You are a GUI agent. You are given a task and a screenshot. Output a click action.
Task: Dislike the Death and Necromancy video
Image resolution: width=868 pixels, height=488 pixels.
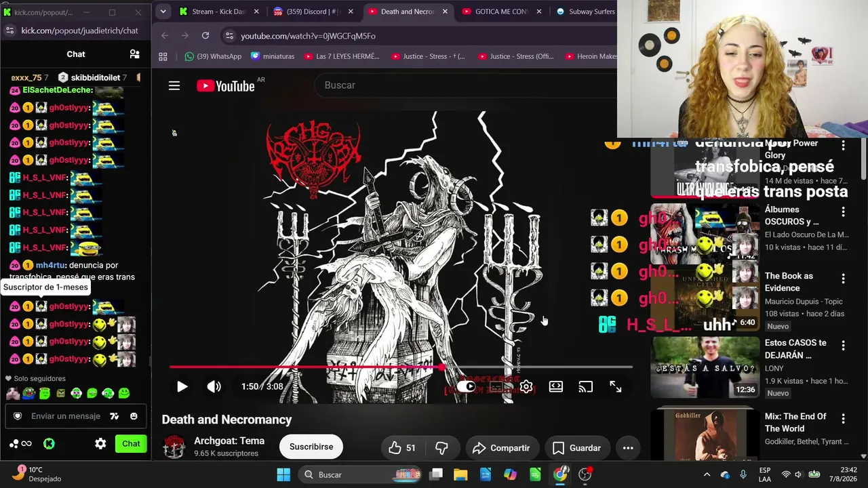click(x=441, y=447)
